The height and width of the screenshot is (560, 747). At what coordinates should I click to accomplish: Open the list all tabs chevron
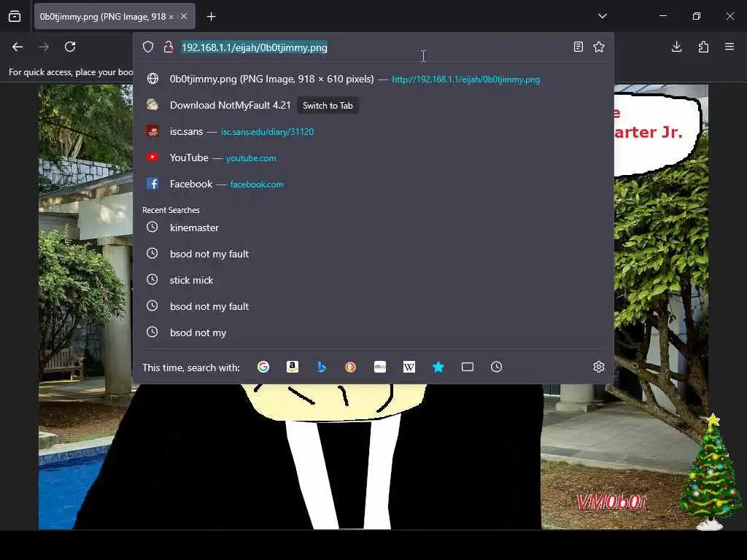[602, 16]
